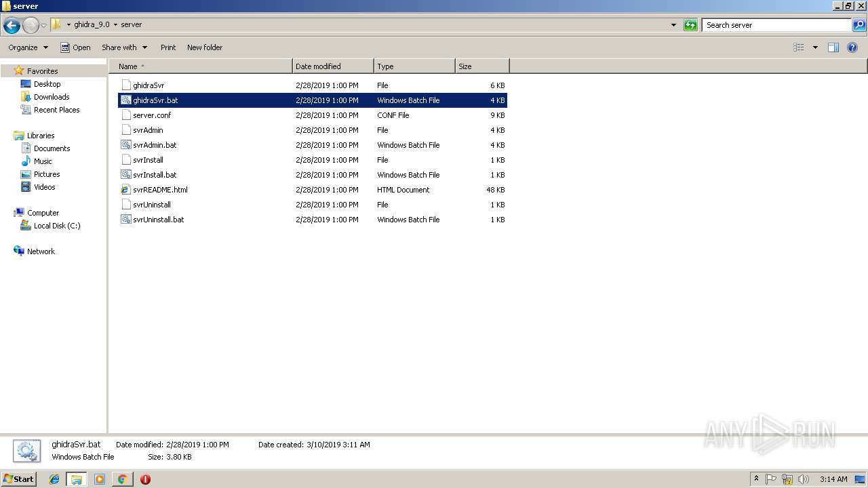Select the svrREADME.html document icon

tap(125, 190)
